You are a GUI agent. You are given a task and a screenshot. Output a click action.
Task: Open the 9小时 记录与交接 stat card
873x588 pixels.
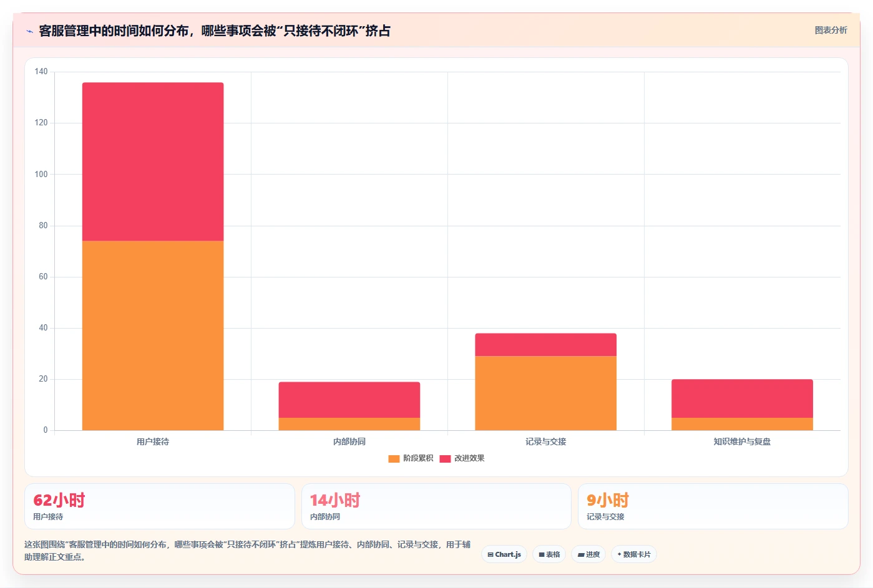coord(713,506)
